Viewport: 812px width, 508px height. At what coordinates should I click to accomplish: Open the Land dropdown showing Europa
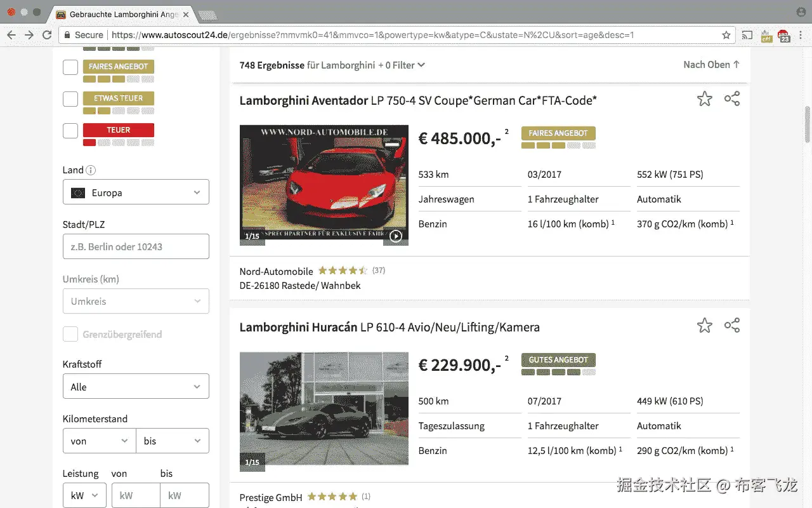pyautogui.click(x=136, y=192)
